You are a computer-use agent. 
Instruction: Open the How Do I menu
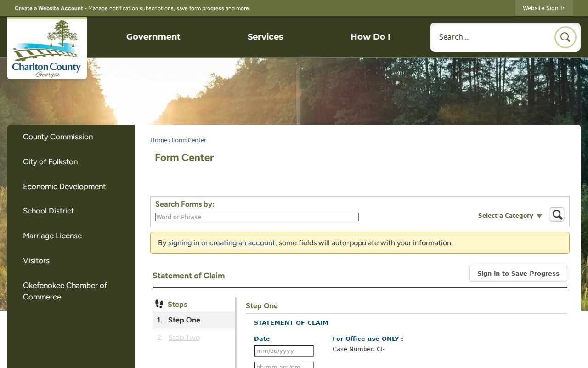370,37
